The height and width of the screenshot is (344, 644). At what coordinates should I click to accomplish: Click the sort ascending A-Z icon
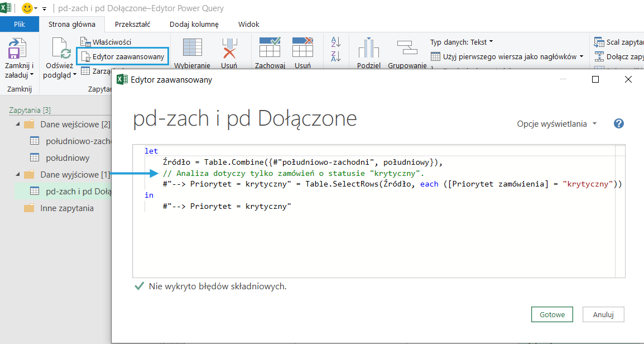335,42
